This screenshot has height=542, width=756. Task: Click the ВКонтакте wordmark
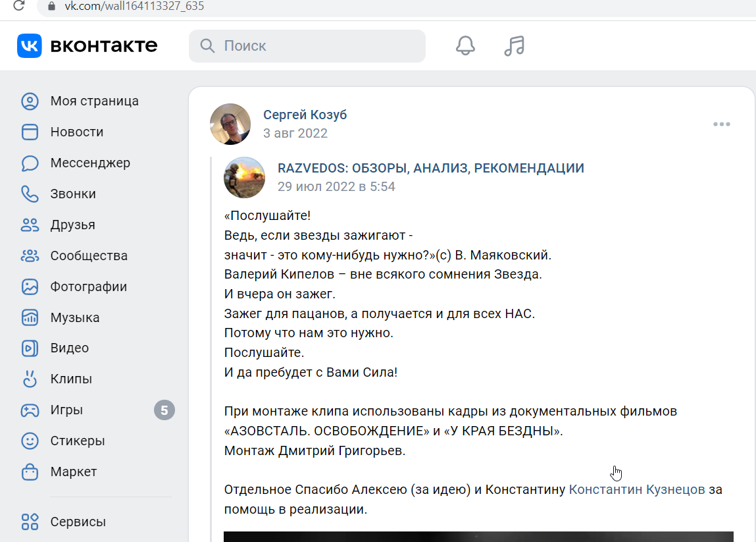point(104,46)
